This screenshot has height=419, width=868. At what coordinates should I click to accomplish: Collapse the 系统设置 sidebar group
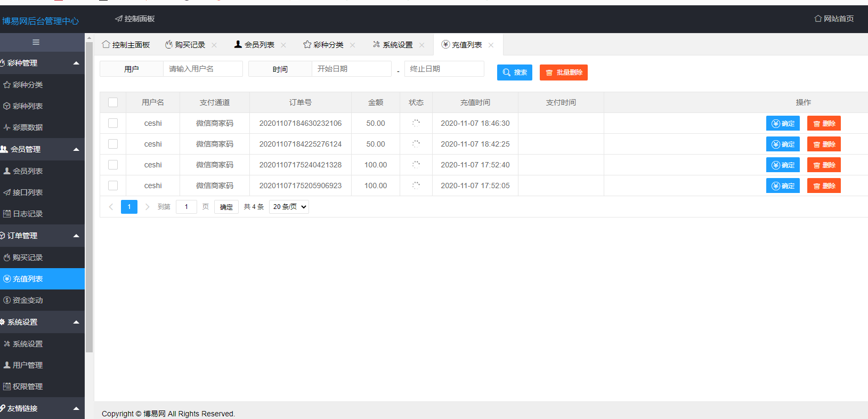coord(76,322)
